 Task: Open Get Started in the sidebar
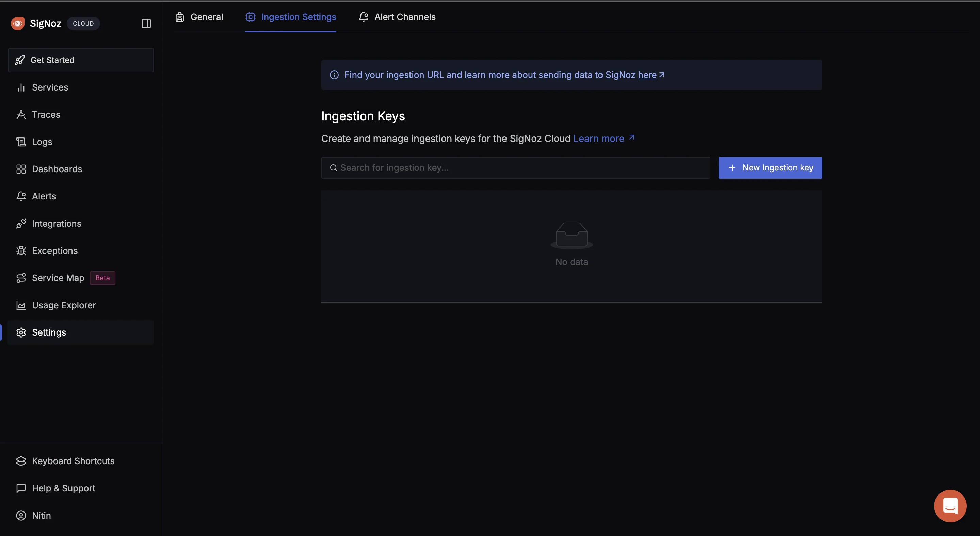pos(81,60)
